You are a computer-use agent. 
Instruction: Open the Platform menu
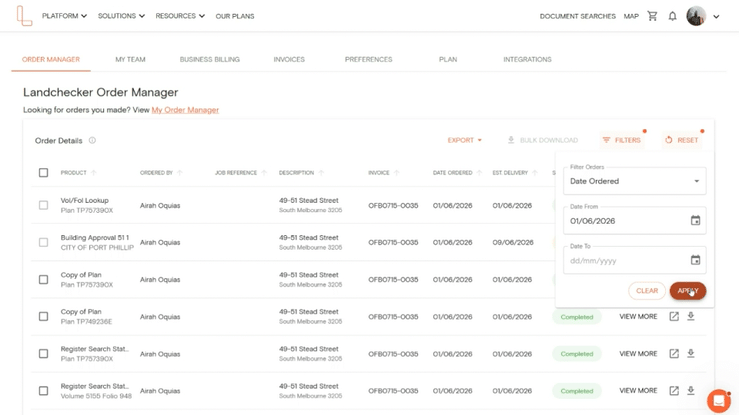tap(65, 16)
